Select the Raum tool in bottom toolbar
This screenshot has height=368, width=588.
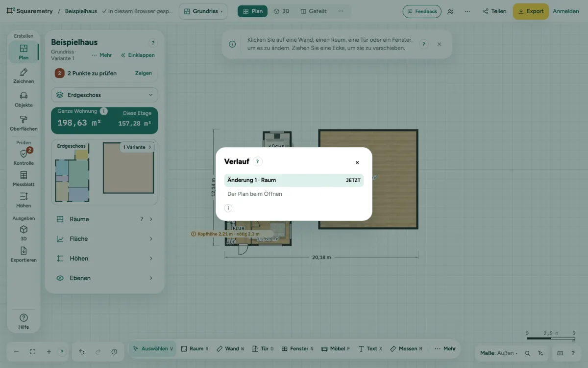pyautogui.click(x=195, y=349)
